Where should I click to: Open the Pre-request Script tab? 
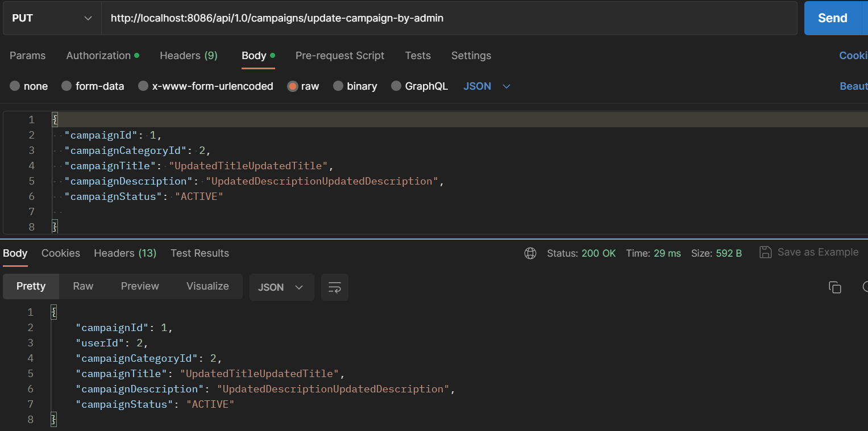pyautogui.click(x=340, y=56)
